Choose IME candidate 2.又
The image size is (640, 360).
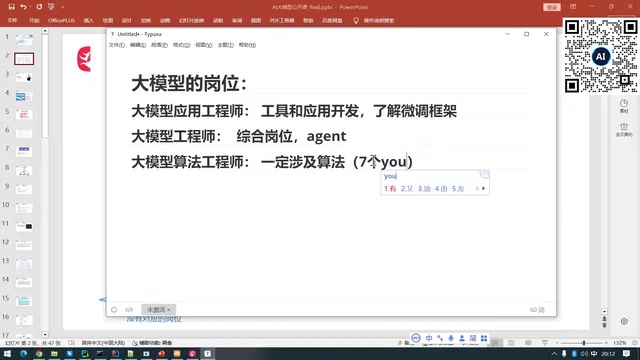[407, 189]
